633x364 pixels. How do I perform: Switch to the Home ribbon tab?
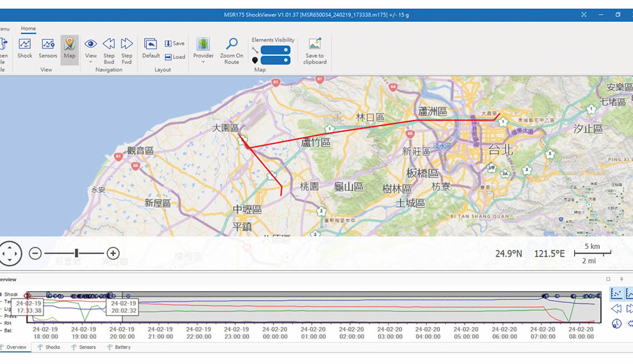tap(28, 29)
